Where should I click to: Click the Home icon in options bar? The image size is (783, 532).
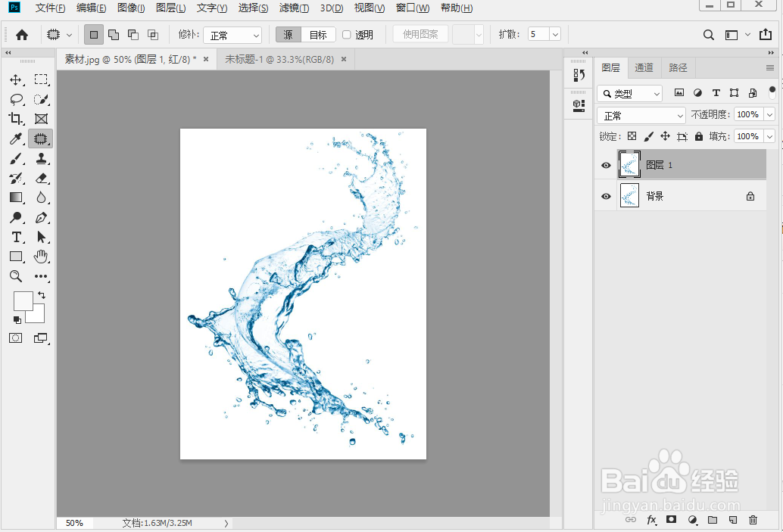pos(22,35)
